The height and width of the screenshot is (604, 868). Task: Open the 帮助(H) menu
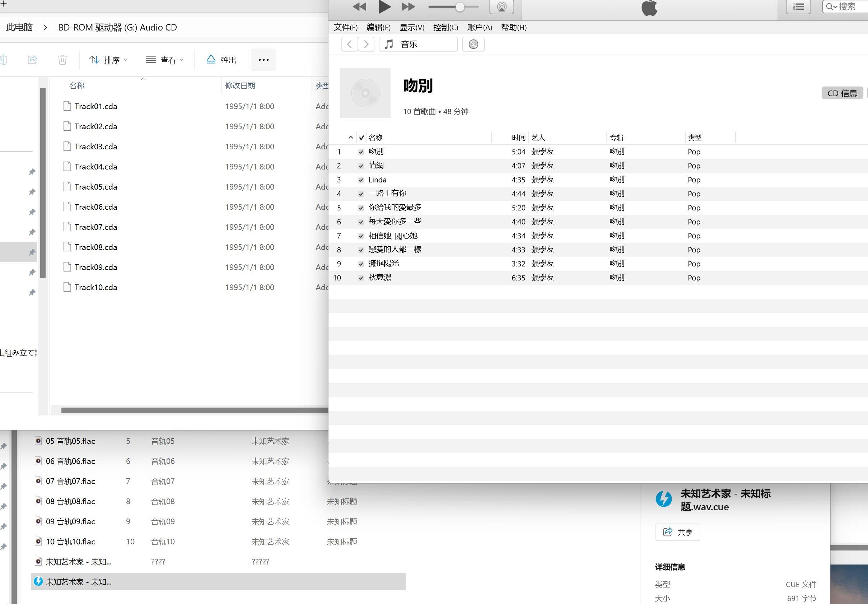514,27
